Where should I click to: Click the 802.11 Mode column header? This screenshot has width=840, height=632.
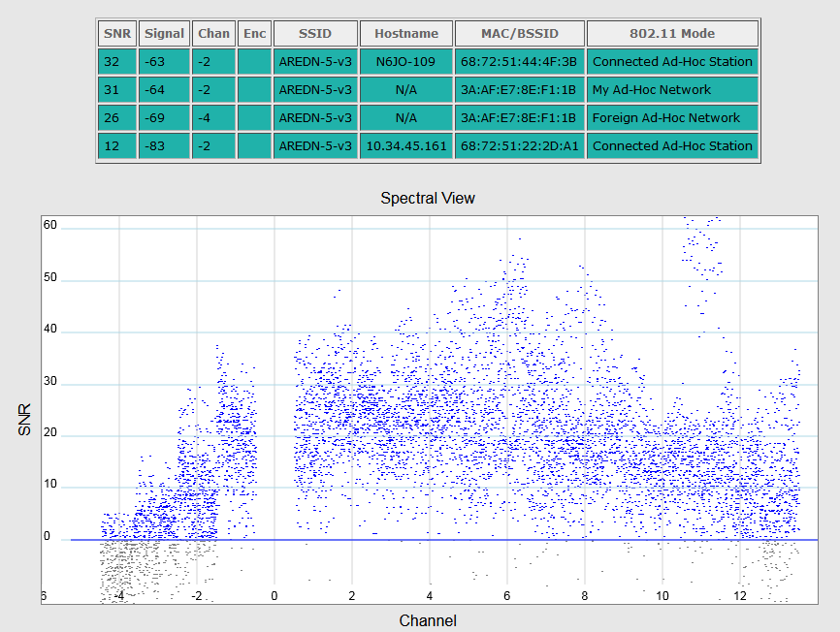click(672, 33)
